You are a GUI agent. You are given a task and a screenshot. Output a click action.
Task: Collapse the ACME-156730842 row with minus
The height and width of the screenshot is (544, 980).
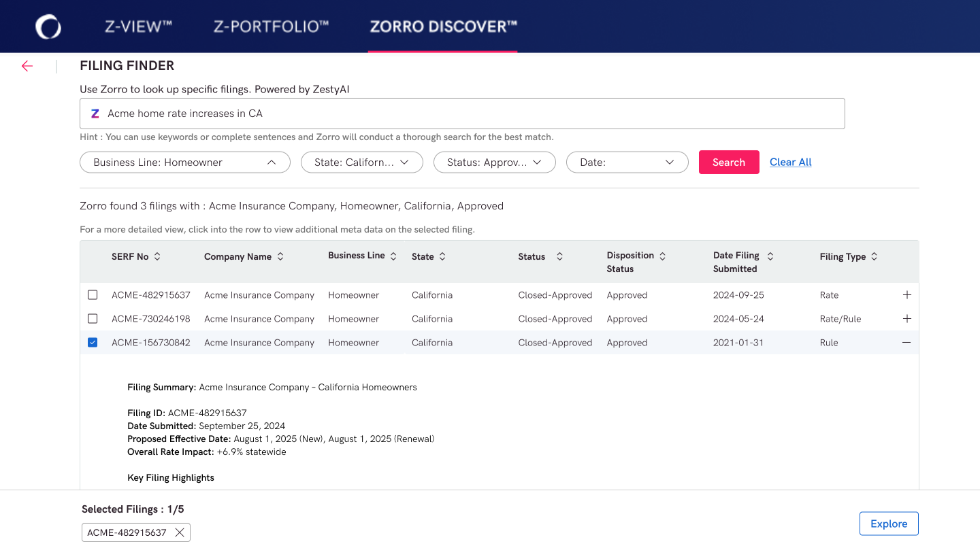pyautogui.click(x=906, y=343)
